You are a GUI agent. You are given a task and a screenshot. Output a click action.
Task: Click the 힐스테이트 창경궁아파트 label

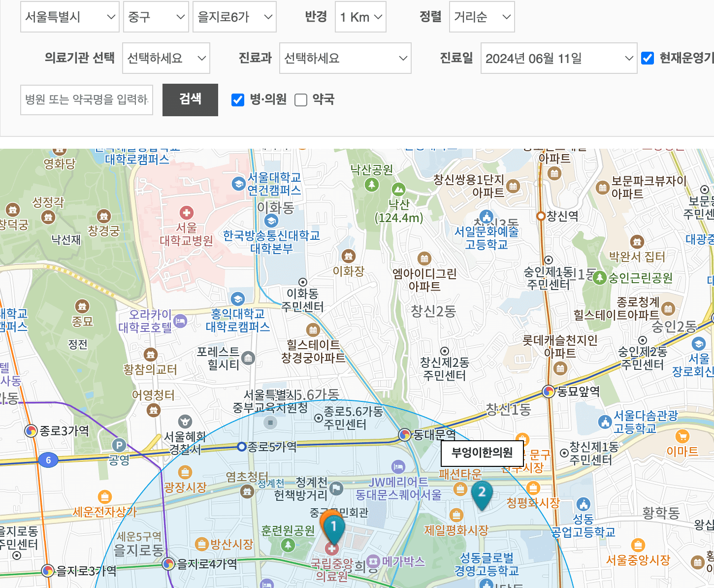coord(313,351)
